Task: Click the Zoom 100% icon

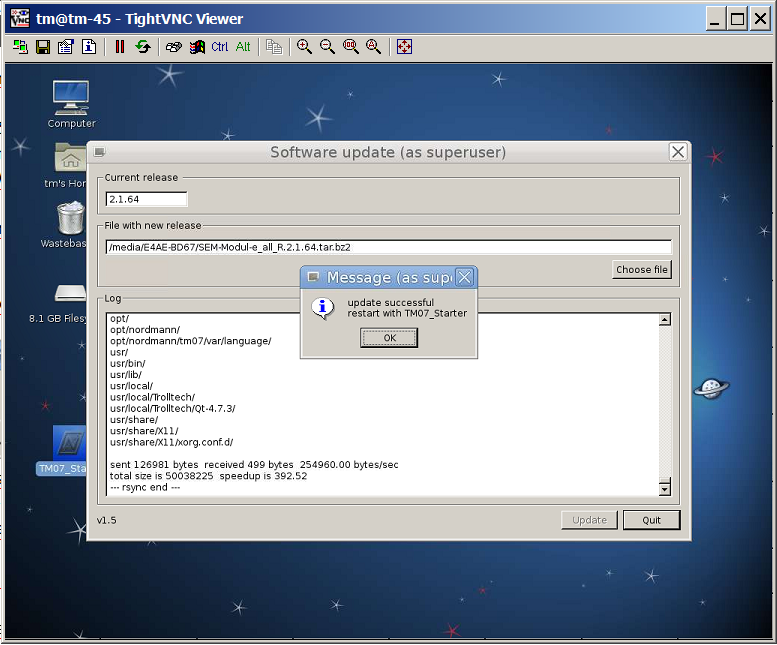Action: pyautogui.click(x=351, y=47)
